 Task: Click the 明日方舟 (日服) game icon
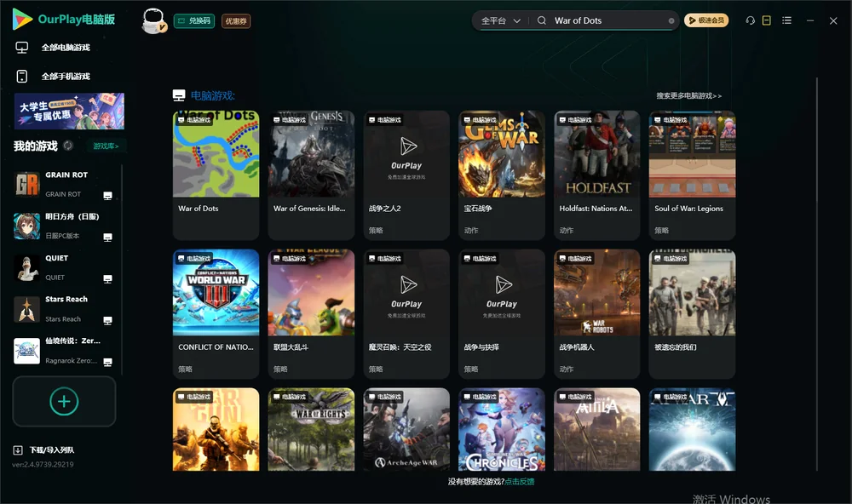coord(26,226)
